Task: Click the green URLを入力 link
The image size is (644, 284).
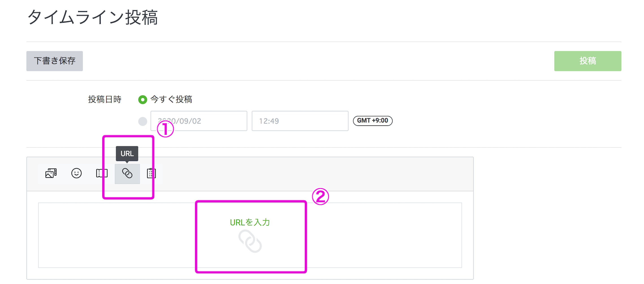Action: [250, 222]
